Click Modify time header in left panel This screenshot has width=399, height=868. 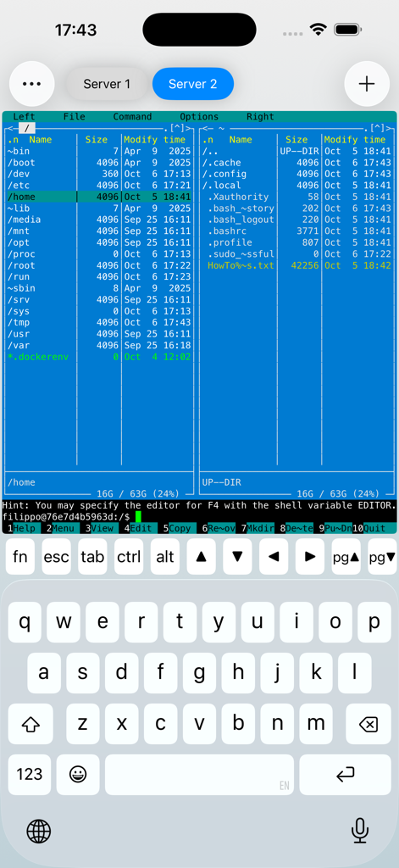(154, 140)
